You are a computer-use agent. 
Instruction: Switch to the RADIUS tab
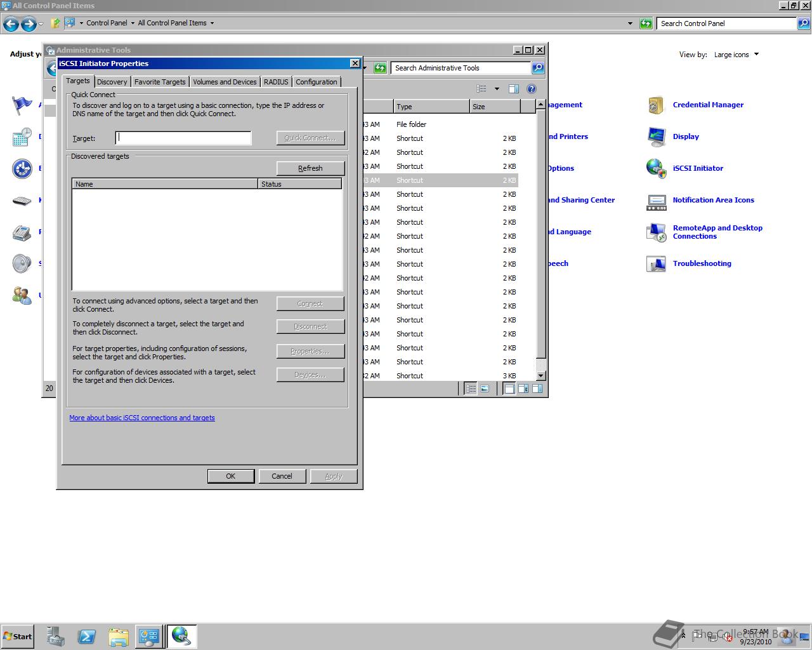pos(276,82)
